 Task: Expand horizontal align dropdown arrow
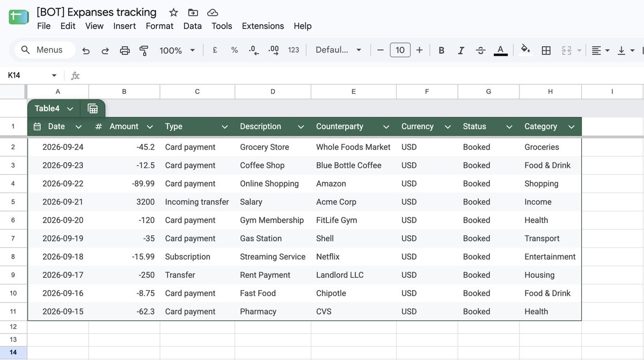pos(608,50)
